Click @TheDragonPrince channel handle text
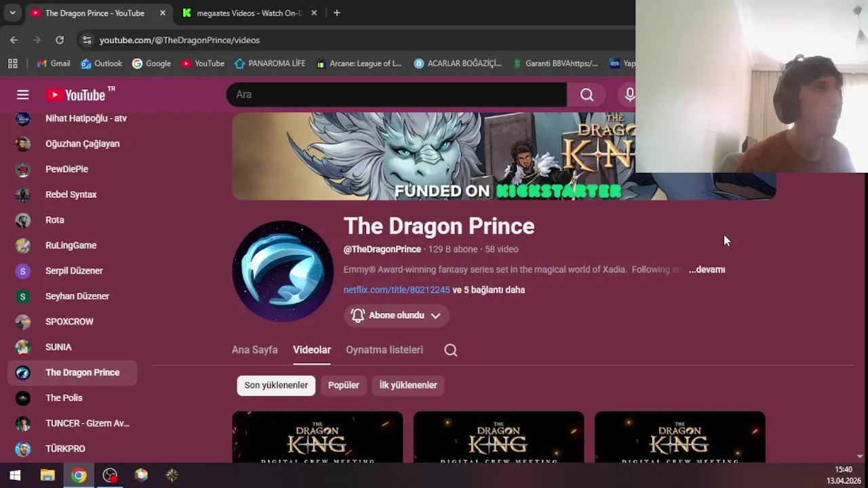Screen dimensions: 868x488 382,249
